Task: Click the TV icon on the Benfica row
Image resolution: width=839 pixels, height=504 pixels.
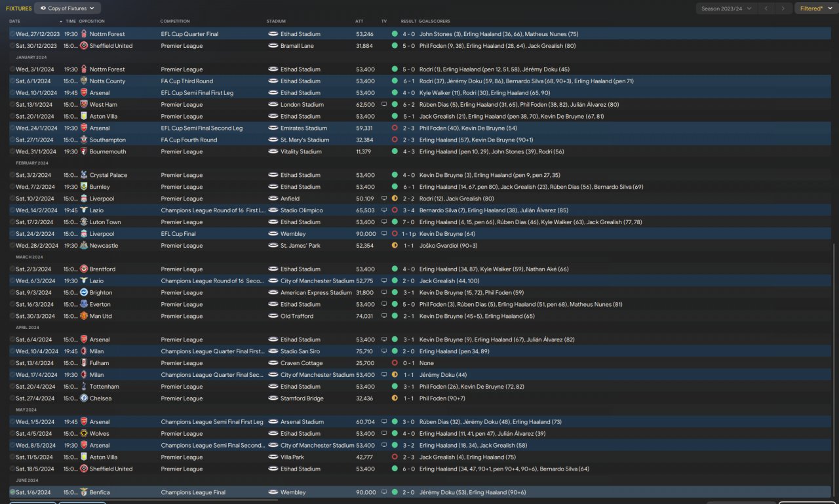Action: coord(384,493)
